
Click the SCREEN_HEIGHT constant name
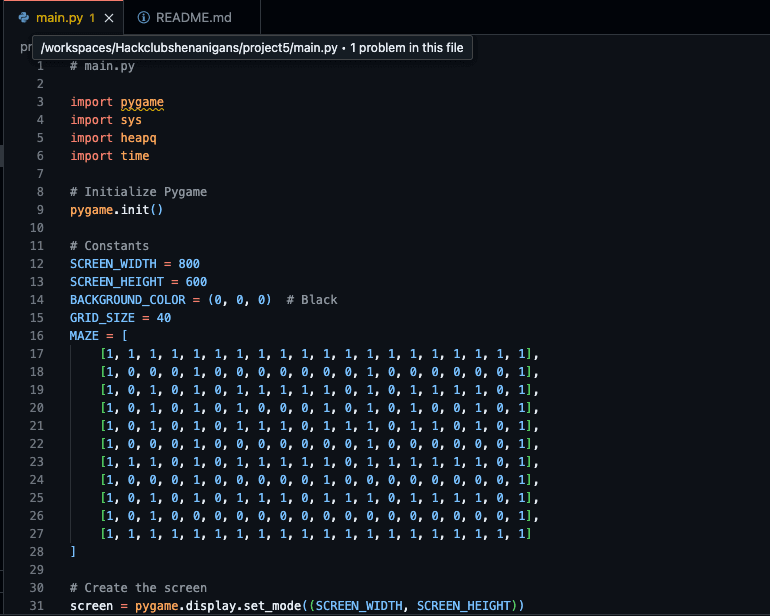[117, 282]
